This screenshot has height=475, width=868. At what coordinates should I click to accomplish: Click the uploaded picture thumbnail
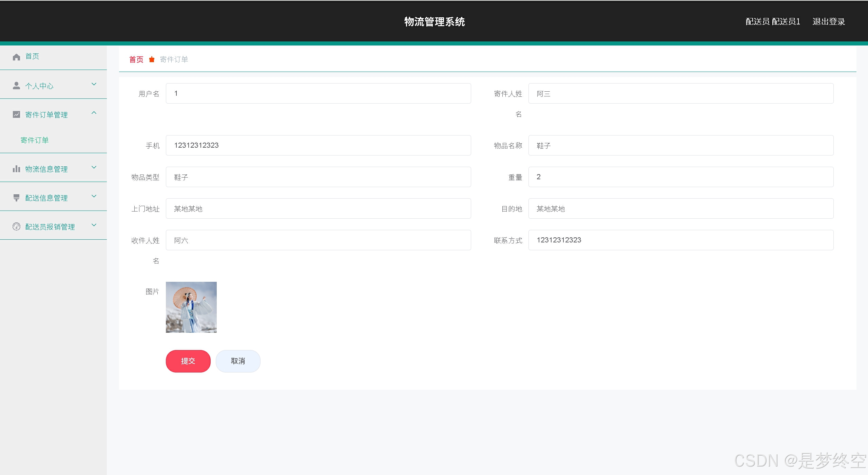[x=191, y=307]
